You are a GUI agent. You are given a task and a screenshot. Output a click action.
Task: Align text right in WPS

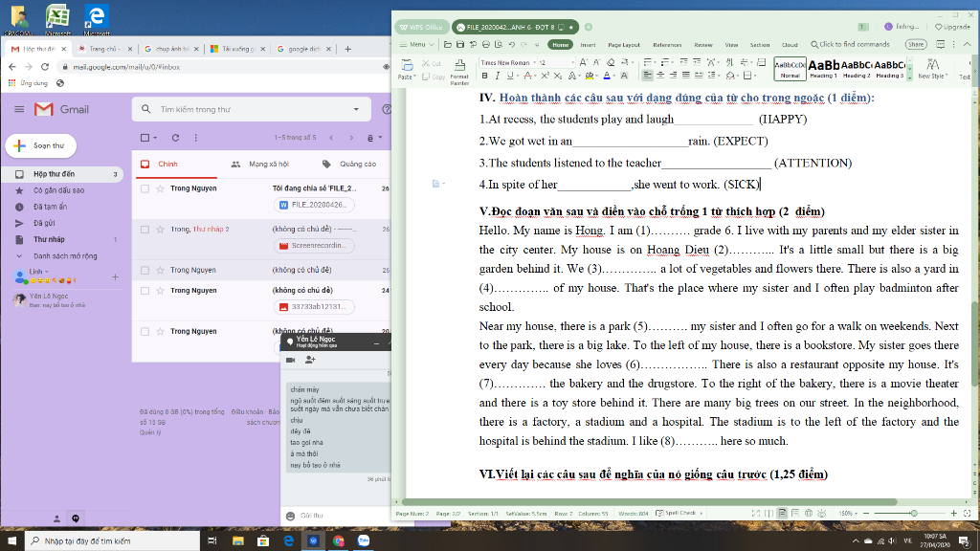(673, 76)
